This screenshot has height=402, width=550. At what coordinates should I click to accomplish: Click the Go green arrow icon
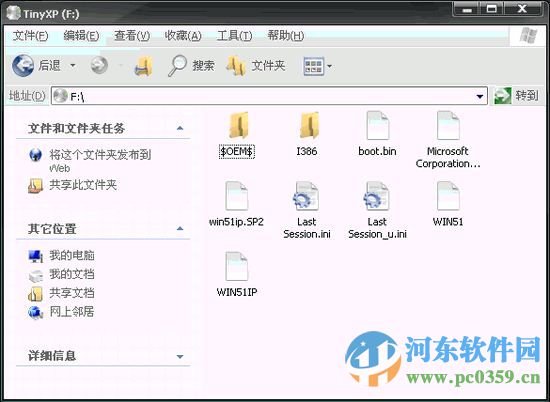502,96
